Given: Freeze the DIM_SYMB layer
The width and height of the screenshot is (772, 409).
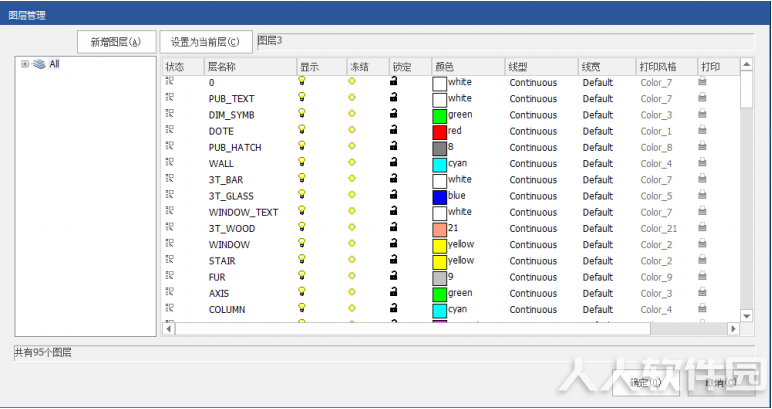Looking at the screenshot, I should click(x=352, y=114).
